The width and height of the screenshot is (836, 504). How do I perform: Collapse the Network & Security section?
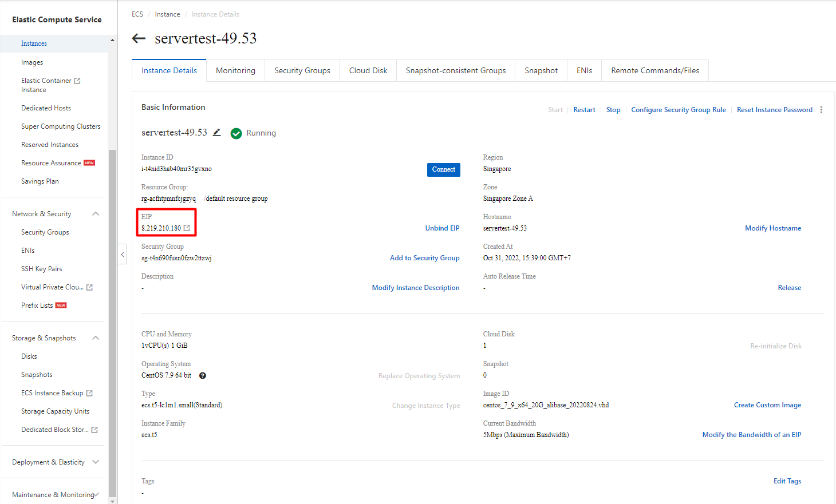point(96,214)
